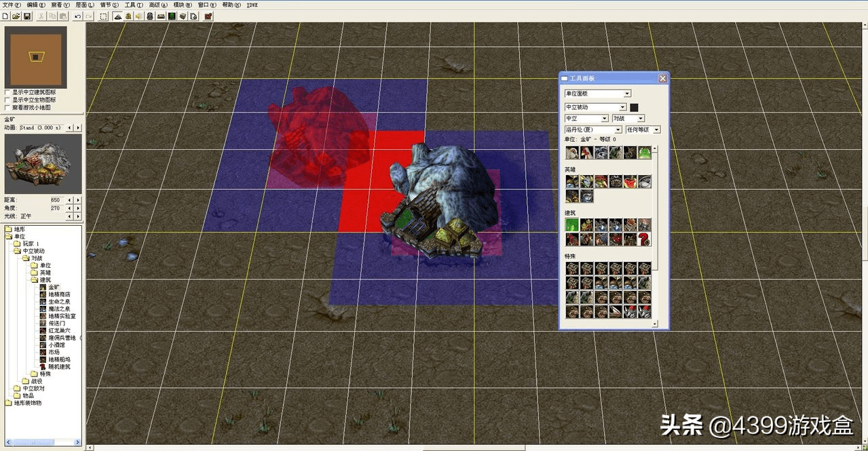868x451 pixels.
Task: Click the Open map folder icon
Action: tap(16, 16)
